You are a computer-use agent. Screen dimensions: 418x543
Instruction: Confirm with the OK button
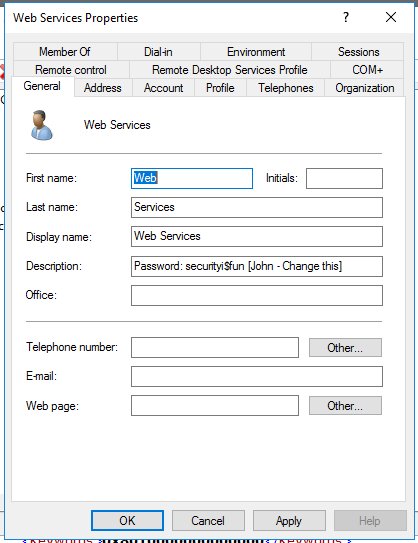[127, 520]
